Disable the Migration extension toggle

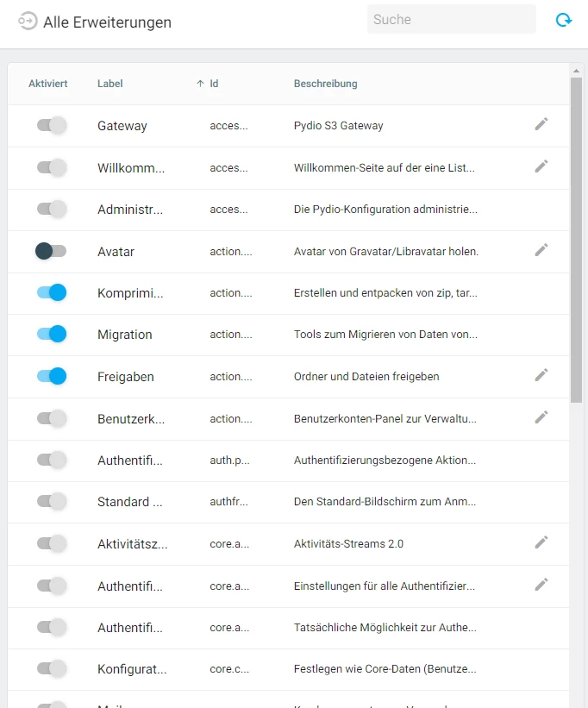tap(52, 334)
